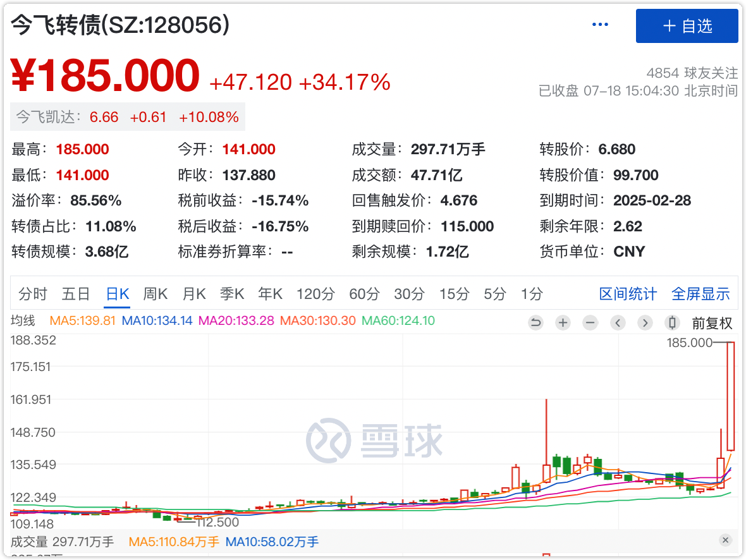746x560 pixels.
Task: Toggle the candlestick style icon
Action: click(x=673, y=323)
